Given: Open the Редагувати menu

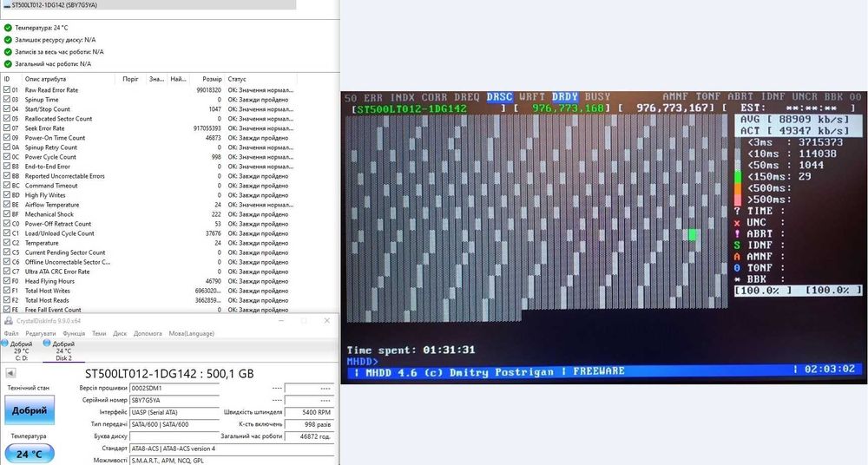Looking at the screenshot, I should [x=41, y=334].
